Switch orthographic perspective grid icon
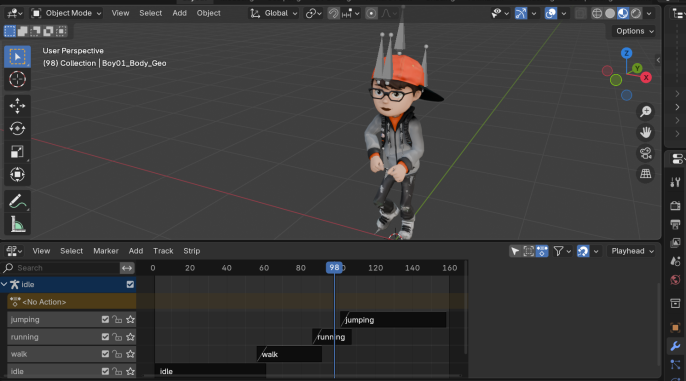686x381 pixels. click(x=646, y=174)
